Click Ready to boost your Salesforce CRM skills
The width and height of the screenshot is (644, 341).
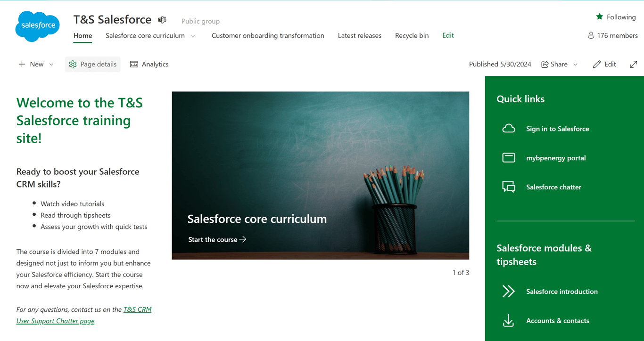click(x=78, y=178)
